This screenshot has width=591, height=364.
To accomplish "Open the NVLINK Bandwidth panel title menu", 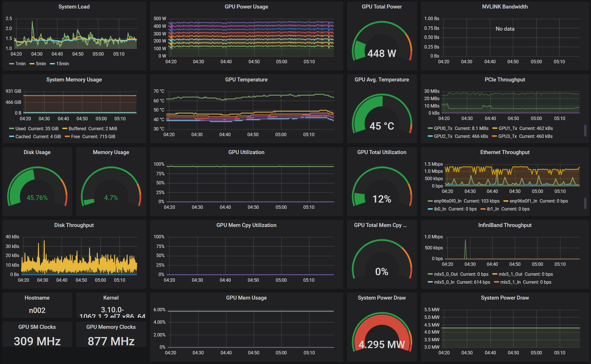I will 505,7.
